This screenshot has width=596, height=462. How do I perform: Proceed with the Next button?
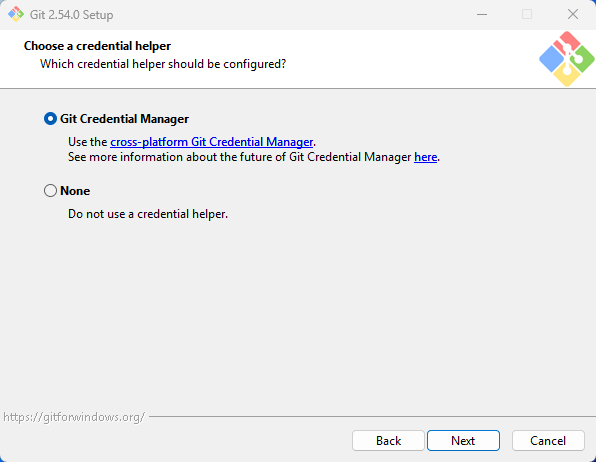pyautogui.click(x=463, y=441)
